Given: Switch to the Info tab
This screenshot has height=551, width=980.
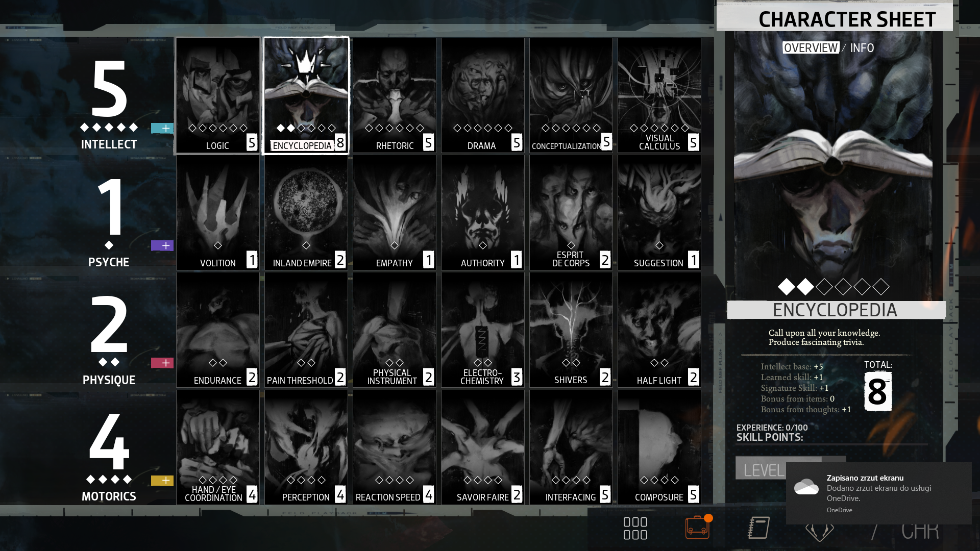Looking at the screenshot, I should (862, 48).
